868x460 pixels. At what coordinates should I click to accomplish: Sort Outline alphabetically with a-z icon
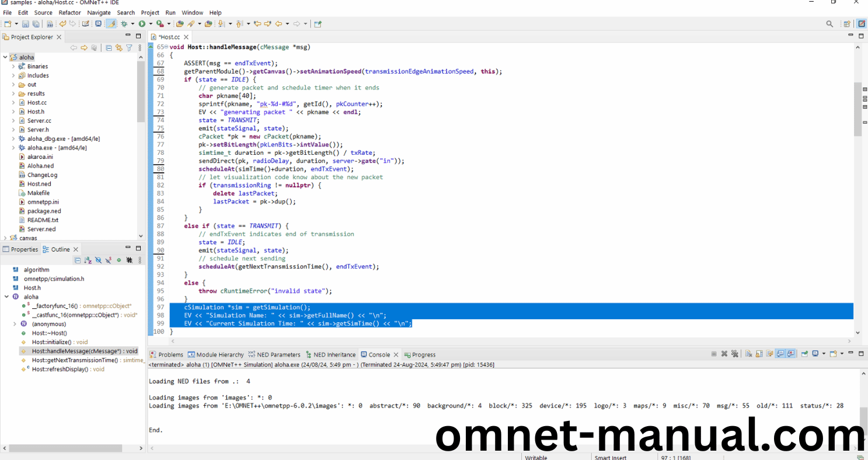click(88, 260)
